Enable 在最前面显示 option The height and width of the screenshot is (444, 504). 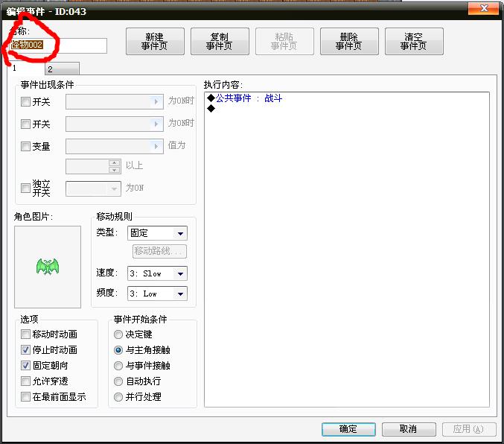point(25,397)
